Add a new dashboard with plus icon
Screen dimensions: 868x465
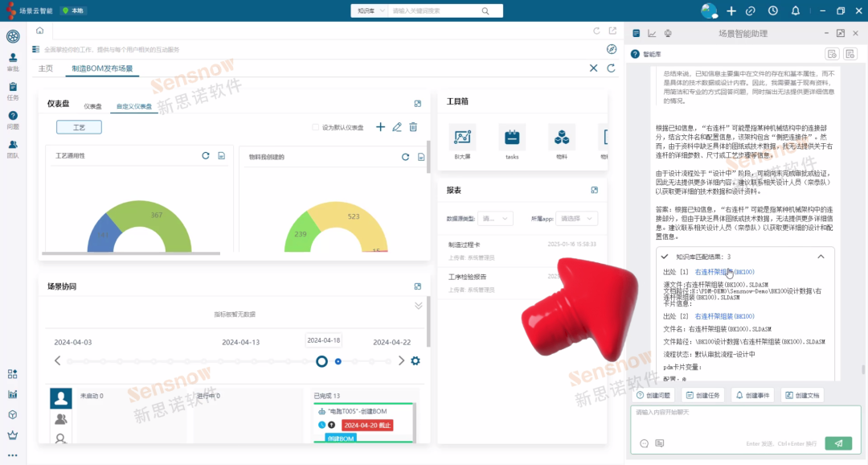[381, 127]
